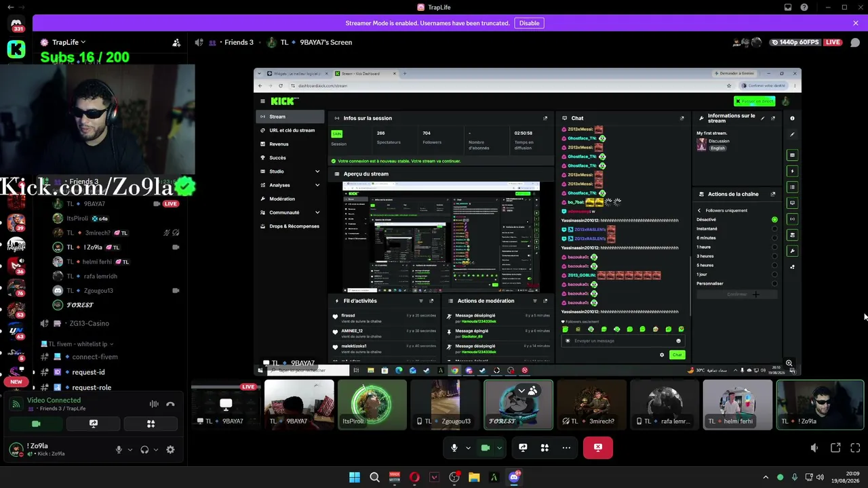The height and width of the screenshot is (488, 868).
Task: Open more options in call control bar
Action: tap(566, 448)
